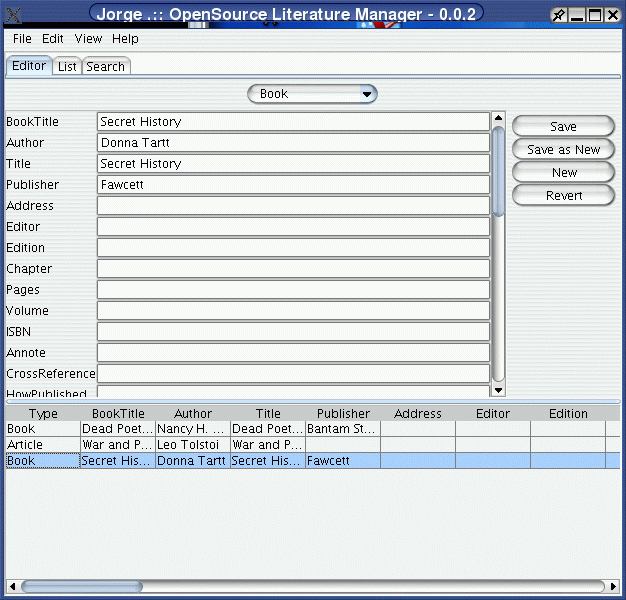Switch to the List tab
This screenshot has height=600, width=626.
67,67
